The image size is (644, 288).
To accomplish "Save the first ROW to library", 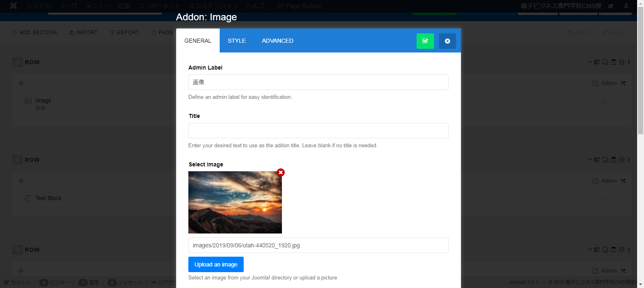I will (613, 62).
